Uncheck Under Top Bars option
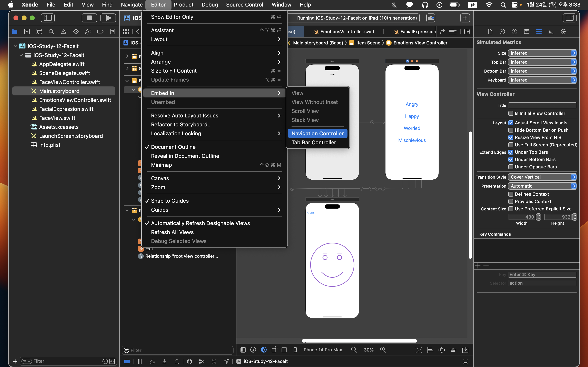 tap(511, 152)
